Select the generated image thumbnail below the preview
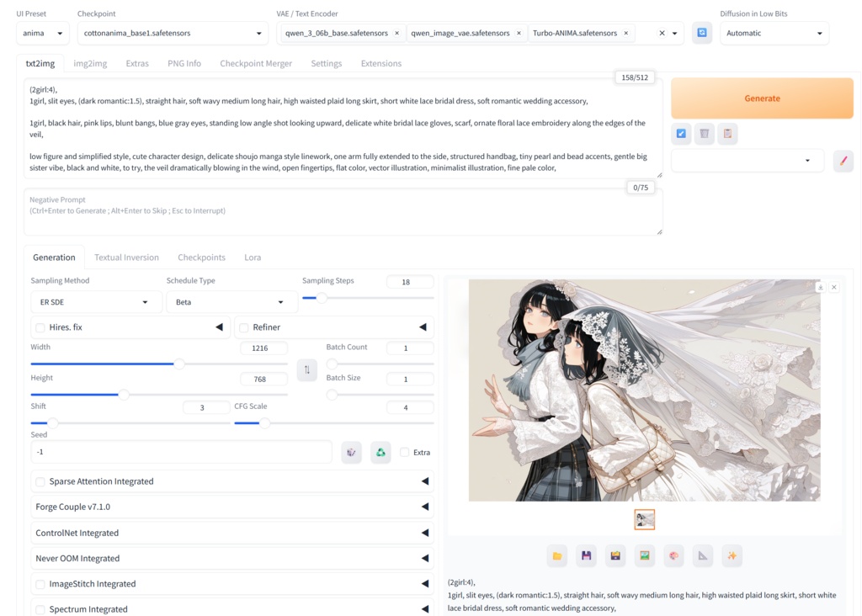 [x=644, y=519]
